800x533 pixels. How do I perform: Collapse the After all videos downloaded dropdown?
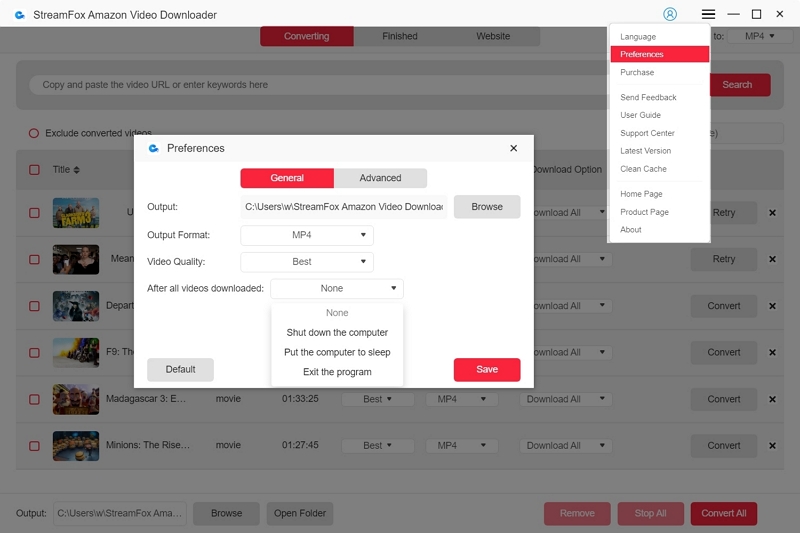[x=337, y=289]
